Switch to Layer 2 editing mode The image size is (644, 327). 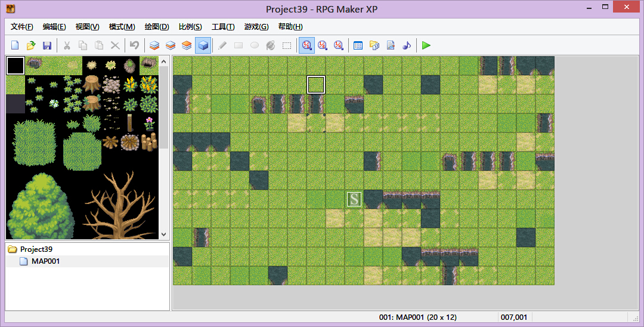171,45
